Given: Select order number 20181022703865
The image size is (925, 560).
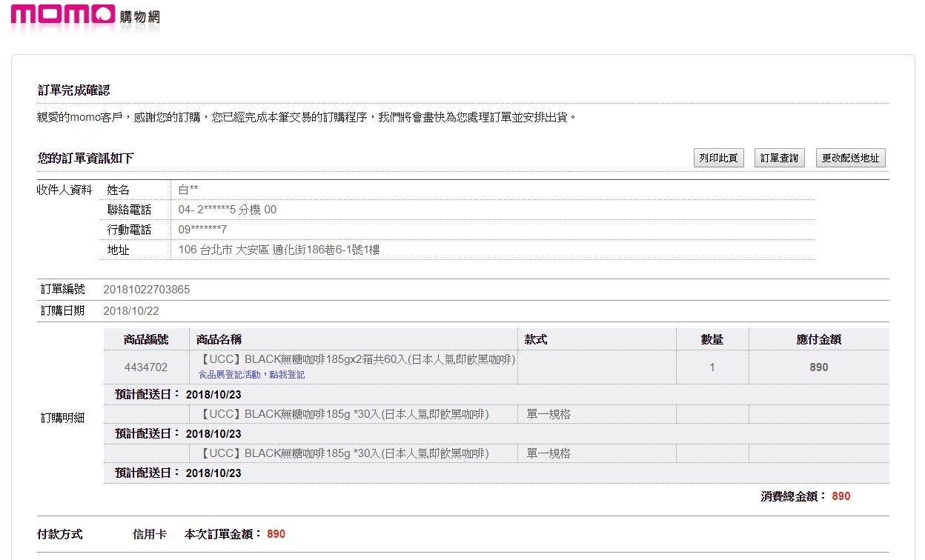Looking at the screenshot, I should (146, 290).
